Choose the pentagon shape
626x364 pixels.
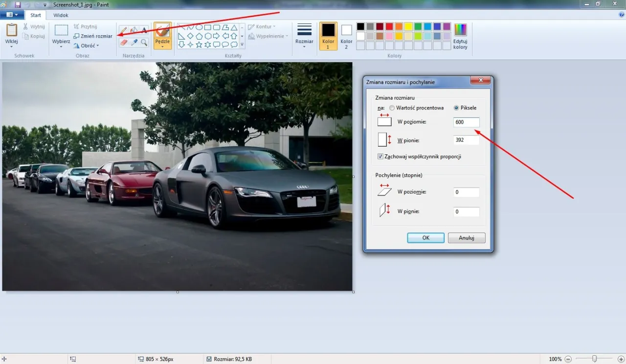click(199, 36)
